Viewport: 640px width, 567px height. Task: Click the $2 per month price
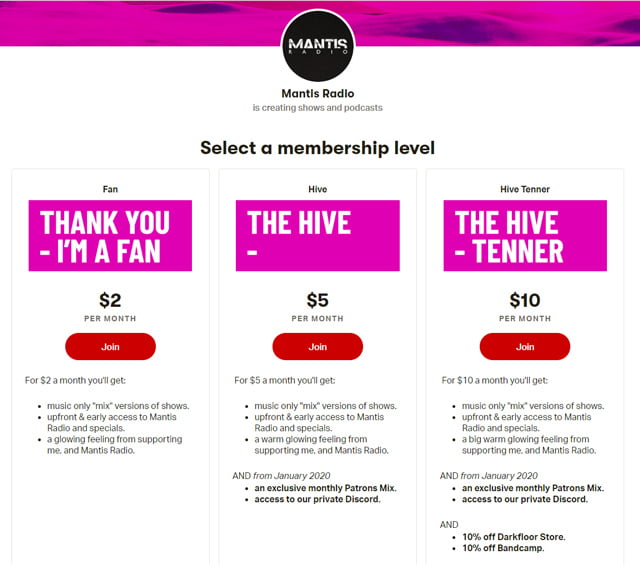click(x=110, y=300)
